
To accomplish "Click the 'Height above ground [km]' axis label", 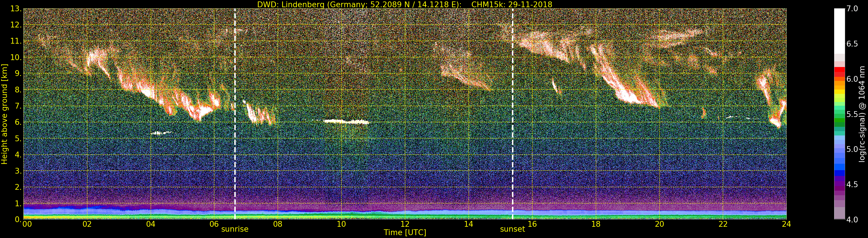I will (4, 114).
